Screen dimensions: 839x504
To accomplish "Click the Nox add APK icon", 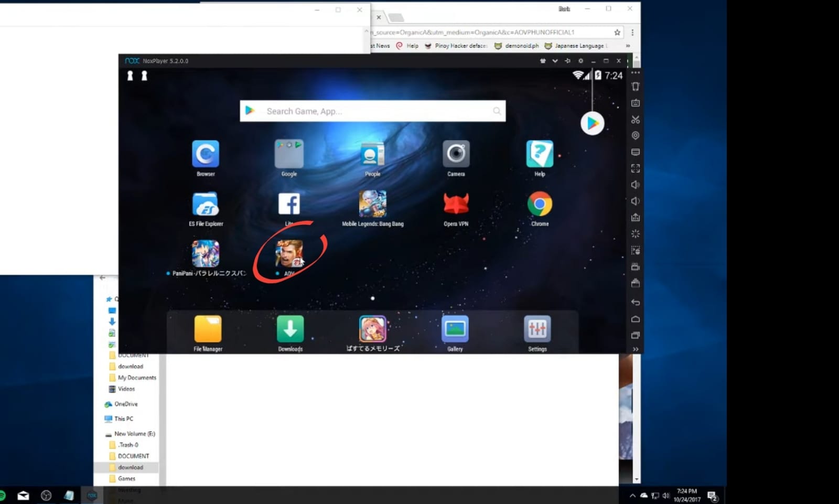I will [636, 217].
